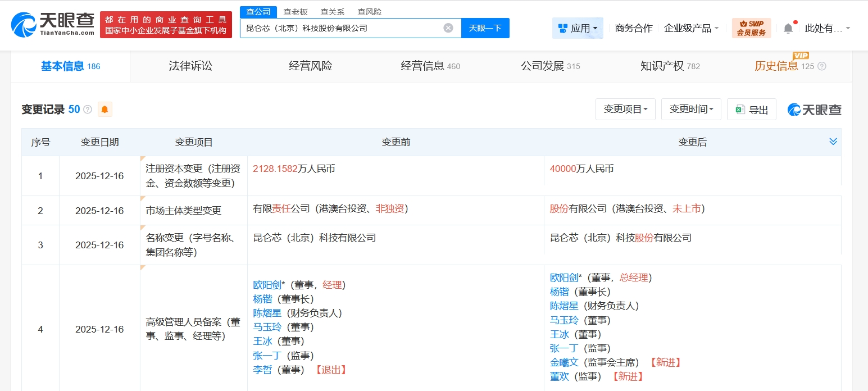Collapse the table via the double-chevron icon
The image size is (868, 391).
(833, 142)
